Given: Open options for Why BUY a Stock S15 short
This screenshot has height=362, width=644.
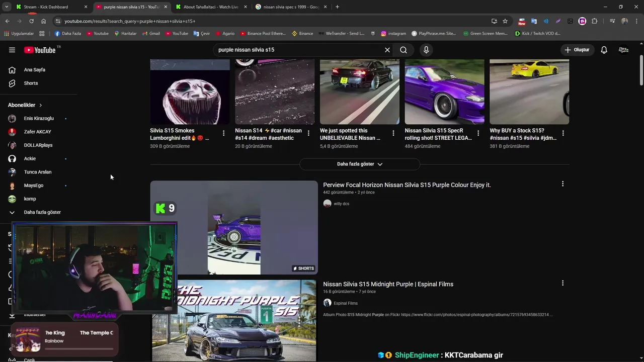Looking at the screenshot, I should 563,133.
